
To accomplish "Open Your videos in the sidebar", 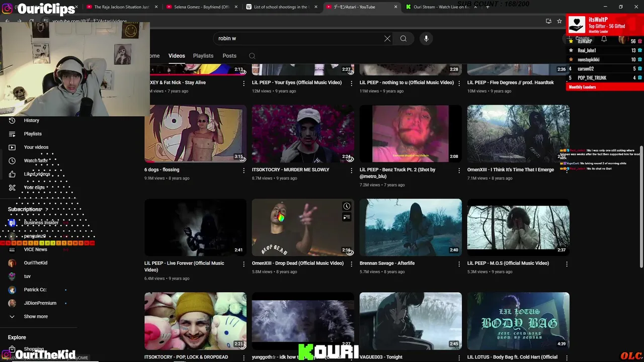I will [x=36, y=147].
